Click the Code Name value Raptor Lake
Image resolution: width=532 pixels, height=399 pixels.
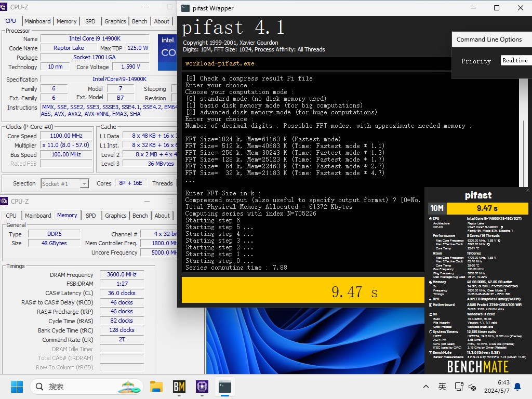click(69, 48)
